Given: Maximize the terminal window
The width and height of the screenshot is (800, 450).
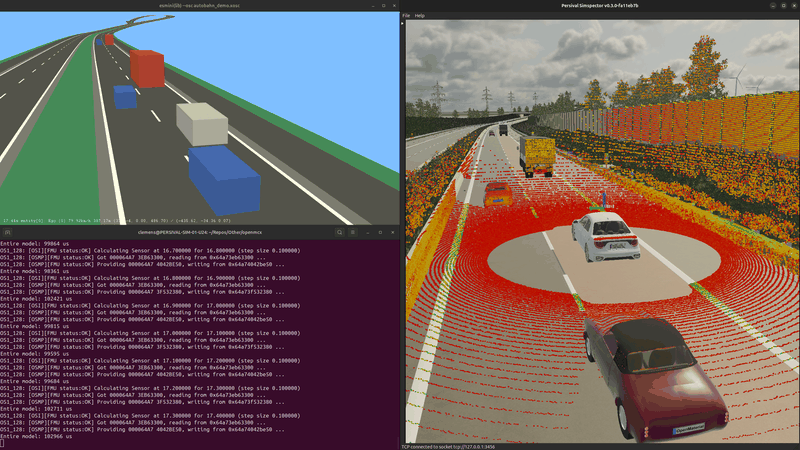Looking at the screenshot, I should click(380, 232).
